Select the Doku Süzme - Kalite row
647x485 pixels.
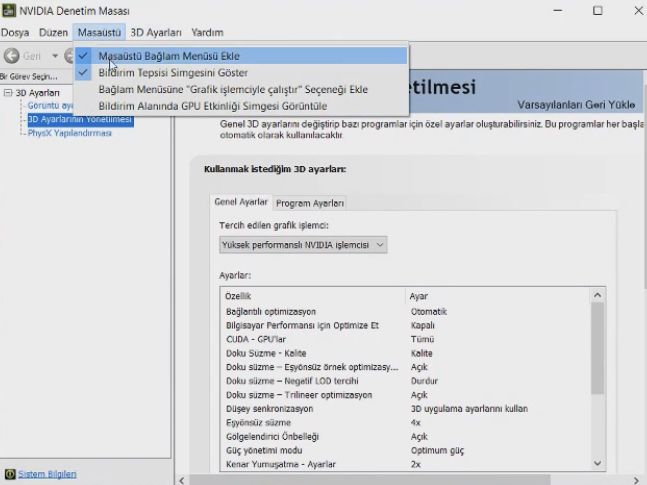406,353
